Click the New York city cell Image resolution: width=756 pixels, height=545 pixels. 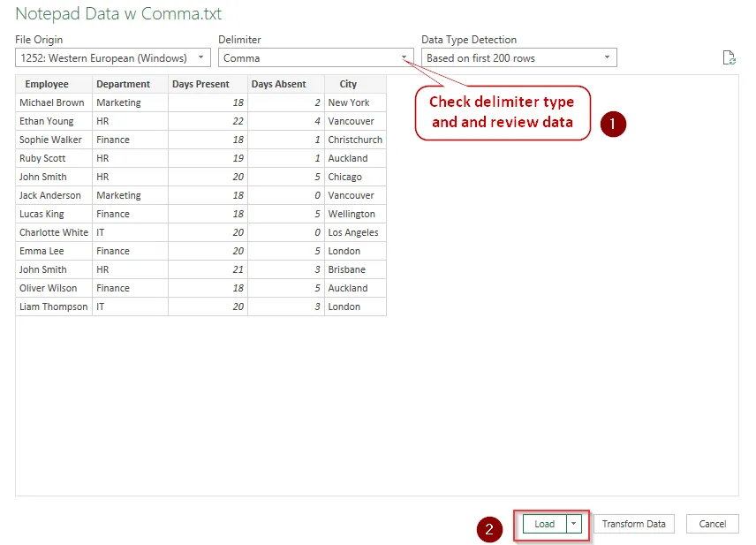coord(355,102)
